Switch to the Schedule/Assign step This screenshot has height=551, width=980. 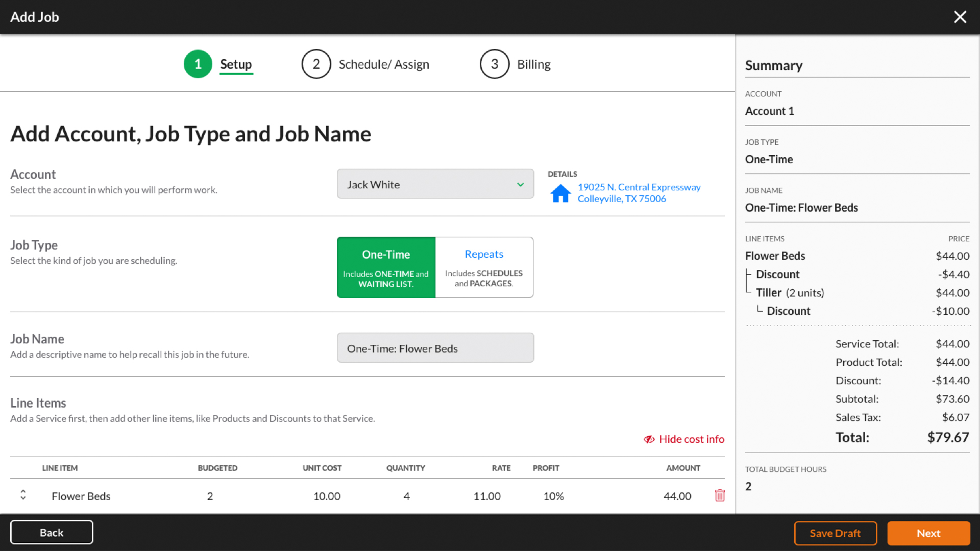coord(384,64)
